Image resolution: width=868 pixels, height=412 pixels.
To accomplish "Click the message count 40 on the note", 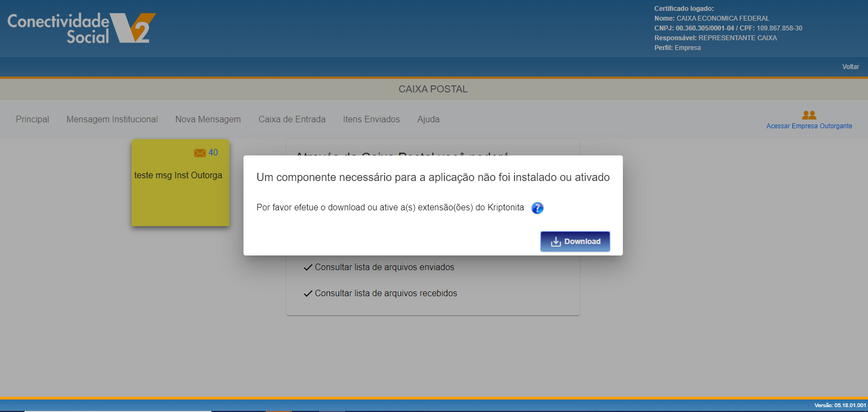I will 213,153.
